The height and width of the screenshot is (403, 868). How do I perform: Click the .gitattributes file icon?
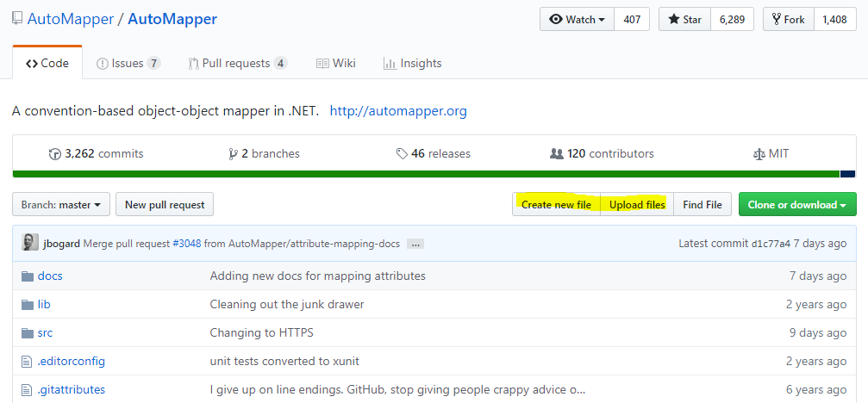tap(27, 391)
